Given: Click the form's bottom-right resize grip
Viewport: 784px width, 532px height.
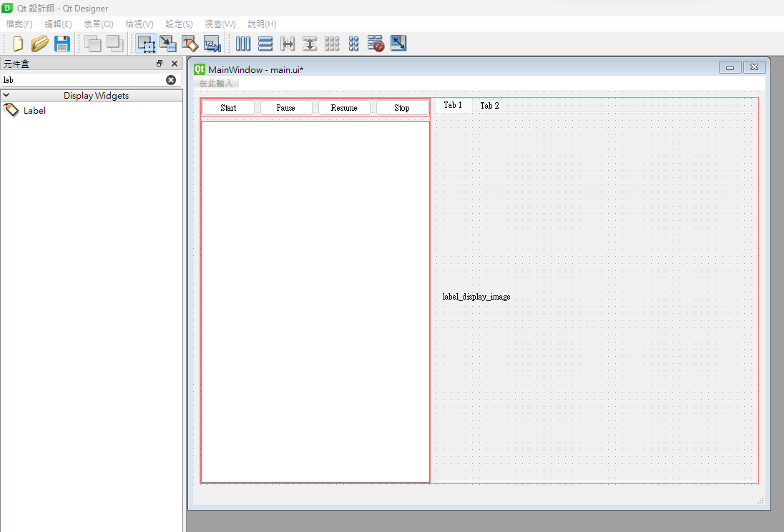Looking at the screenshot, I should point(760,501).
